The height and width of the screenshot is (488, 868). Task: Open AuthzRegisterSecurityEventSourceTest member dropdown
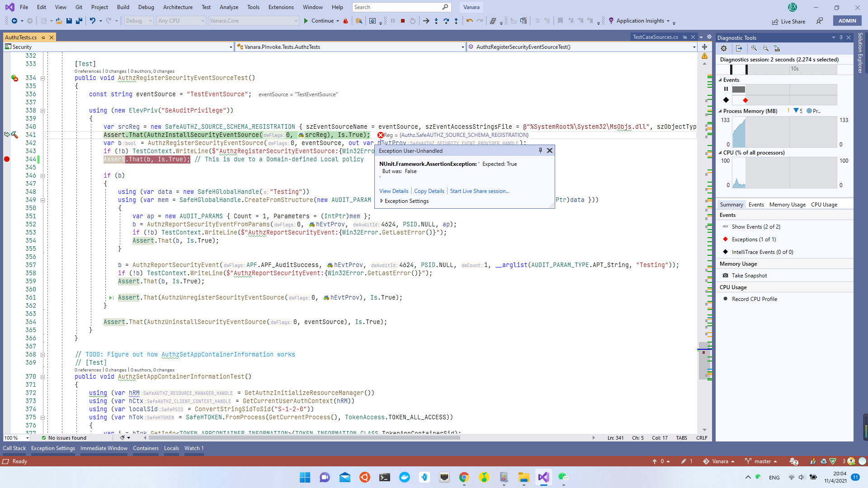tap(582, 47)
